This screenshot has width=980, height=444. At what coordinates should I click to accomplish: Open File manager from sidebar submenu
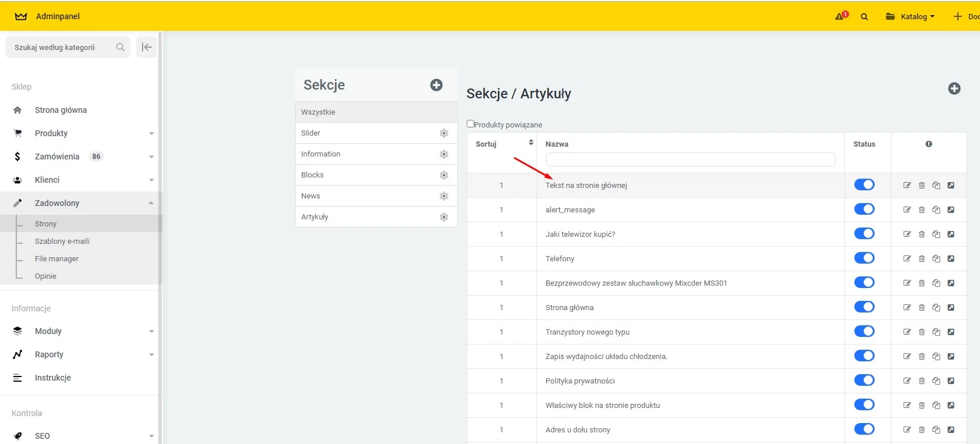click(56, 258)
